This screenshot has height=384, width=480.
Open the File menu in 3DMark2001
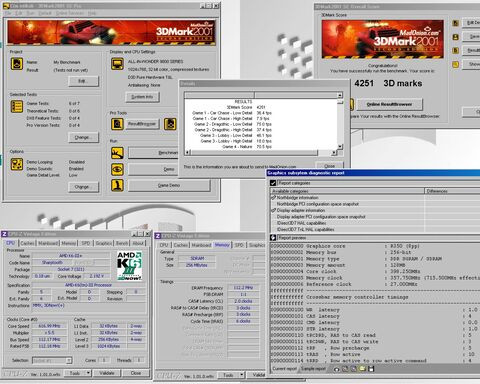point(8,13)
